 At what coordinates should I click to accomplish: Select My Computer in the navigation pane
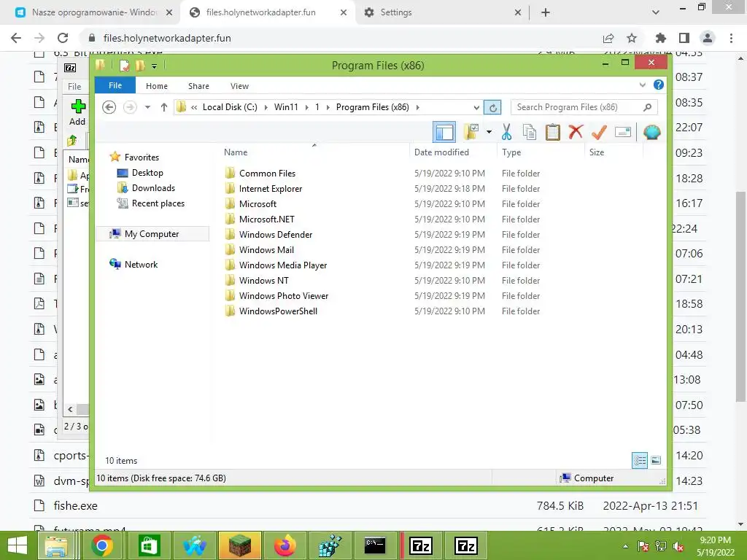[x=152, y=234]
